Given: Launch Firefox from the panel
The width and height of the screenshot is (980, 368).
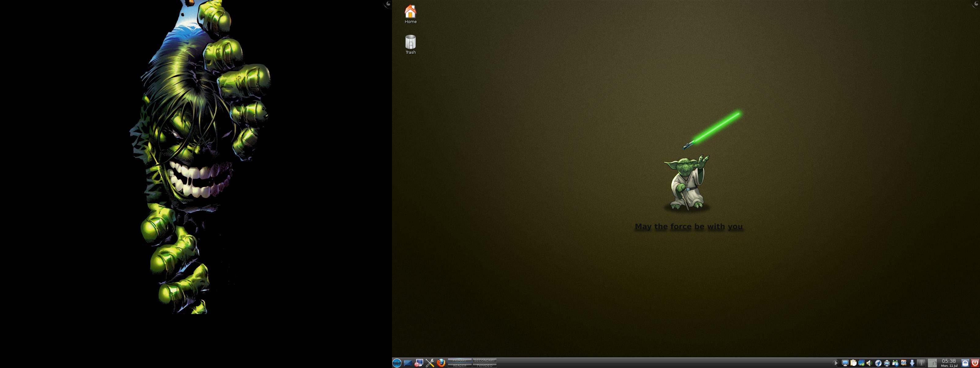Looking at the screenshot, I should [x=441, y=363].
